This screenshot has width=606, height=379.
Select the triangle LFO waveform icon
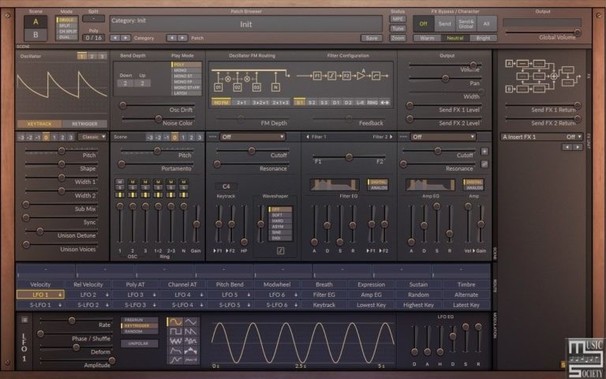(191, 322)
